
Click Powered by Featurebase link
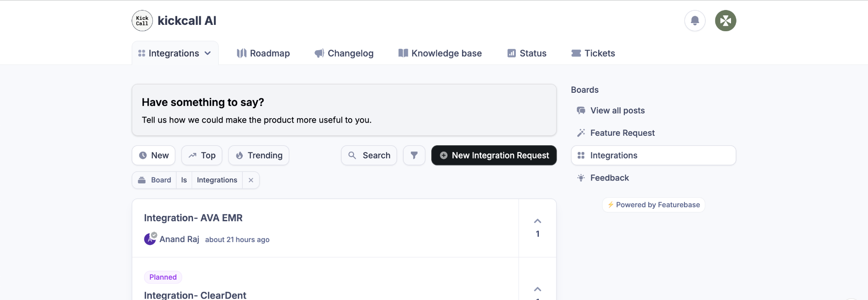pos(653,205)
